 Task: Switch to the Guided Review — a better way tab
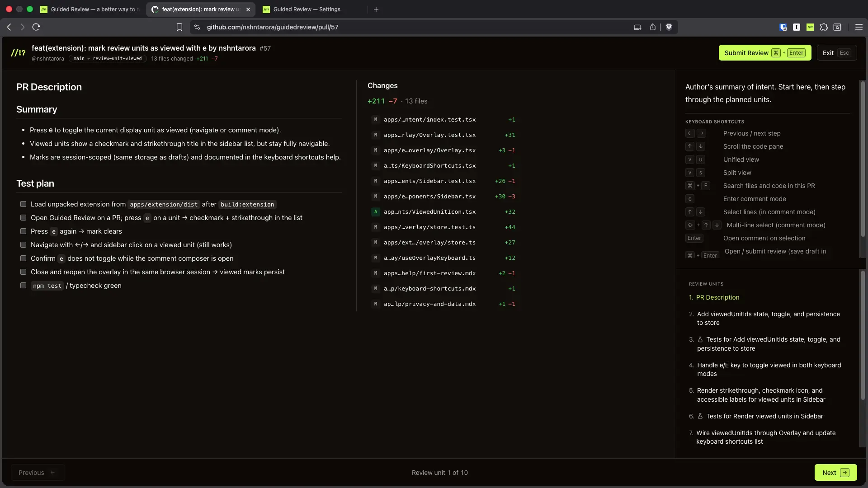coord(90,9)
